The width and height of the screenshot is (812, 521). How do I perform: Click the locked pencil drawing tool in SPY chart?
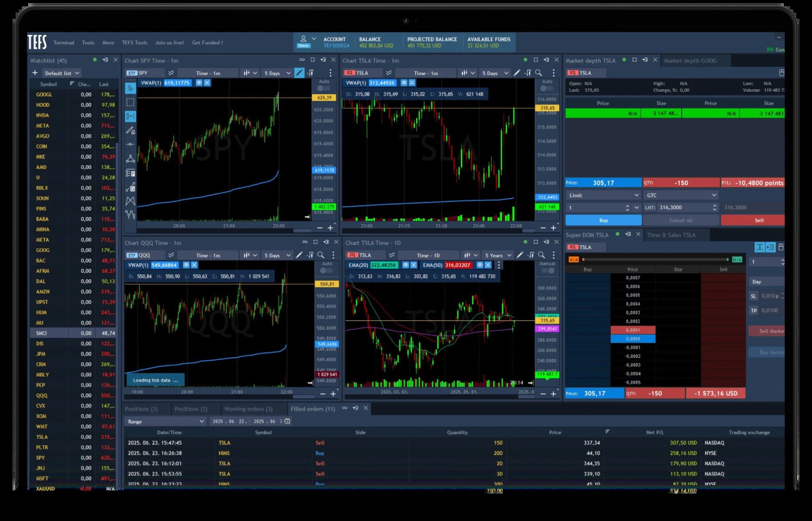tap(130, 130)
